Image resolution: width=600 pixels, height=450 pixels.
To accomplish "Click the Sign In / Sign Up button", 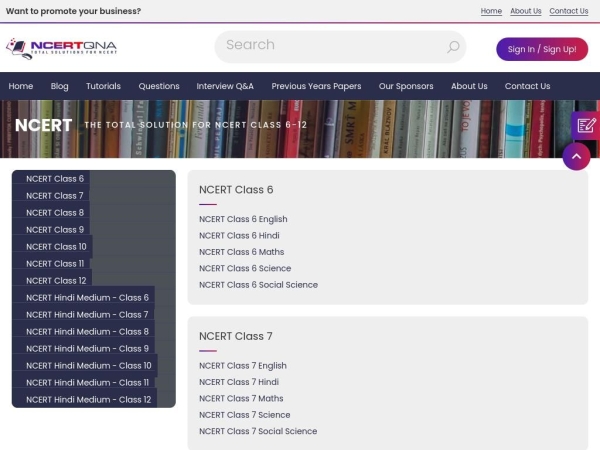I will tap(542, 49).
